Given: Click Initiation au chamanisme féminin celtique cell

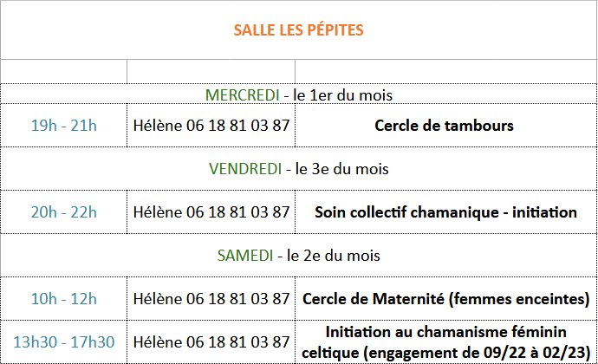Looking at the screenshot, I should (x=445, y=341).
